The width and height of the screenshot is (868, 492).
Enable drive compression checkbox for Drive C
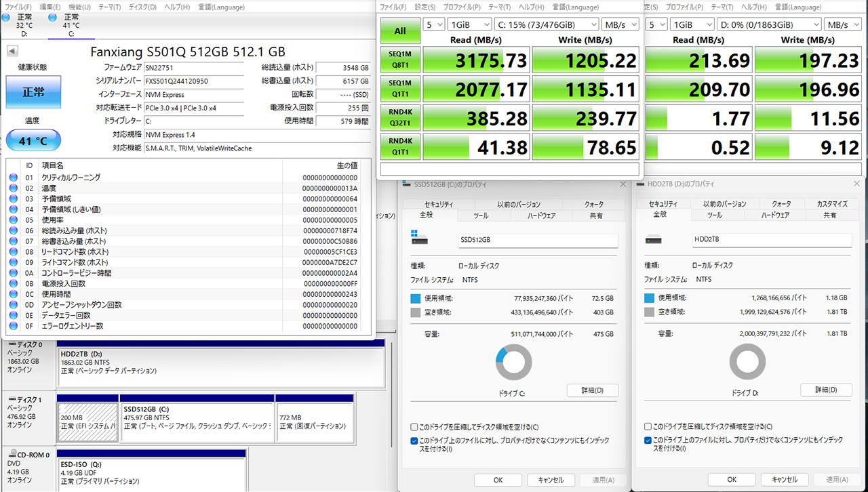[x=414, y=427]
